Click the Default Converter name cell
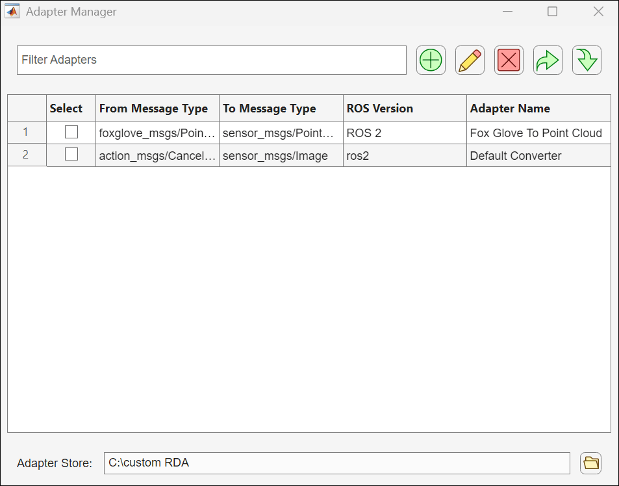The width and height of the screenshot is (619, 486). (x=538, y=156)
